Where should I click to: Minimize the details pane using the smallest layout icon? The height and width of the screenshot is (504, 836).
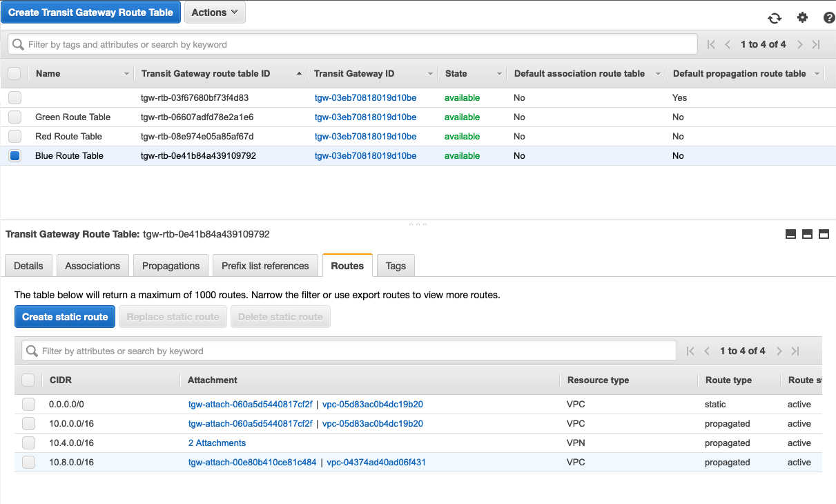point(791,234)
